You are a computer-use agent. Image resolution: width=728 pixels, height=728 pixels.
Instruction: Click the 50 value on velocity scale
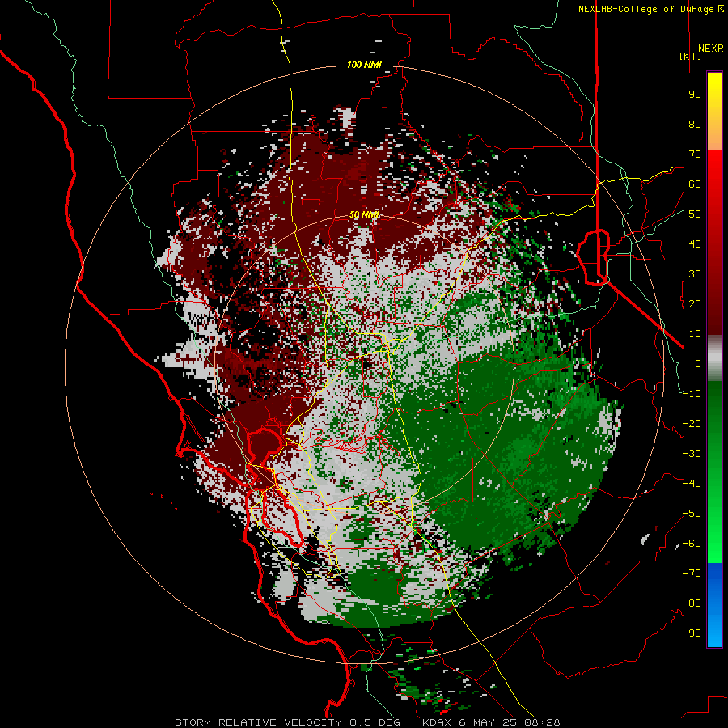pos(695,214)
